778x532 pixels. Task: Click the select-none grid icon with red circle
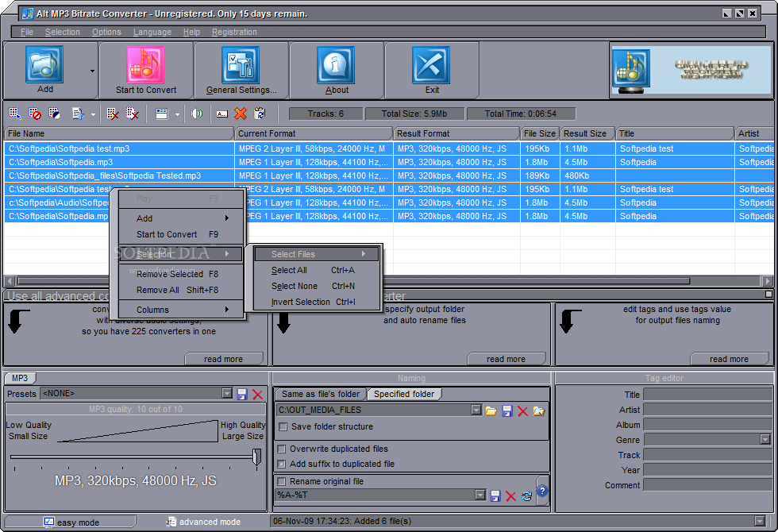[35, 114]
